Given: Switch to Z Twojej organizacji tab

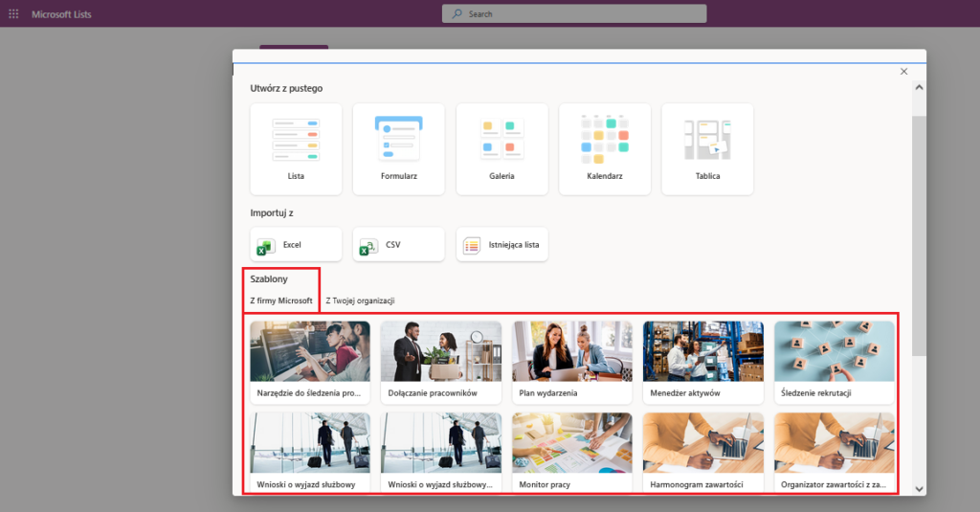Looking at the screenshot, I should tap(361, 301).
